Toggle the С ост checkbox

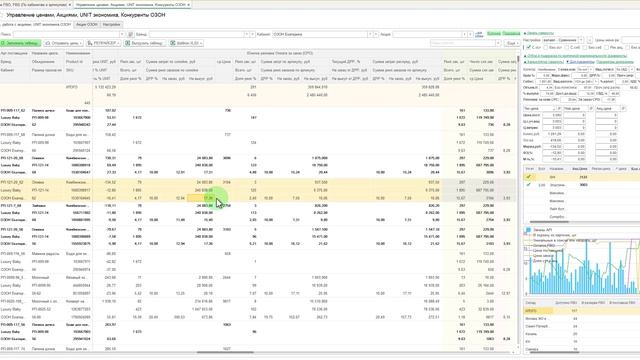[x=529, y=48]
